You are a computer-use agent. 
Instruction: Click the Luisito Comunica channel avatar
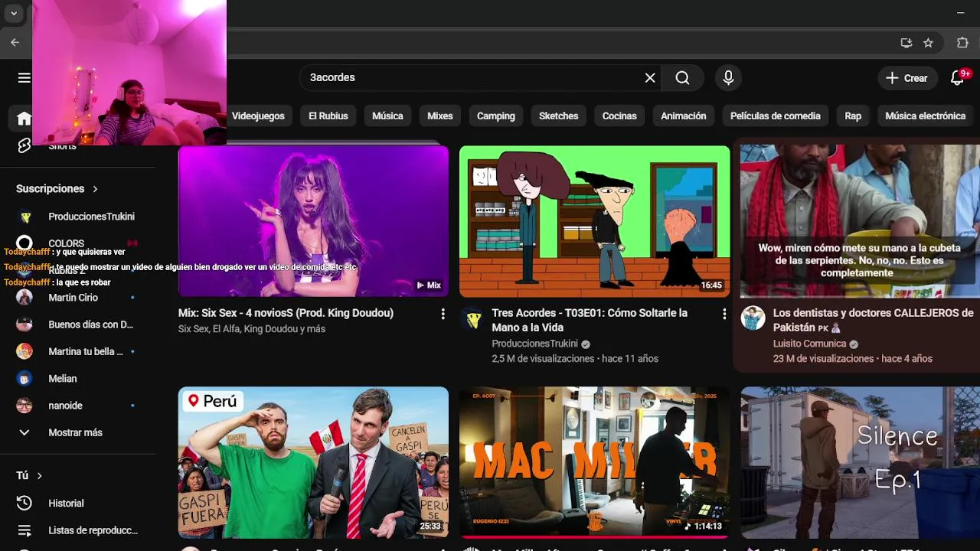click(753, 318)
